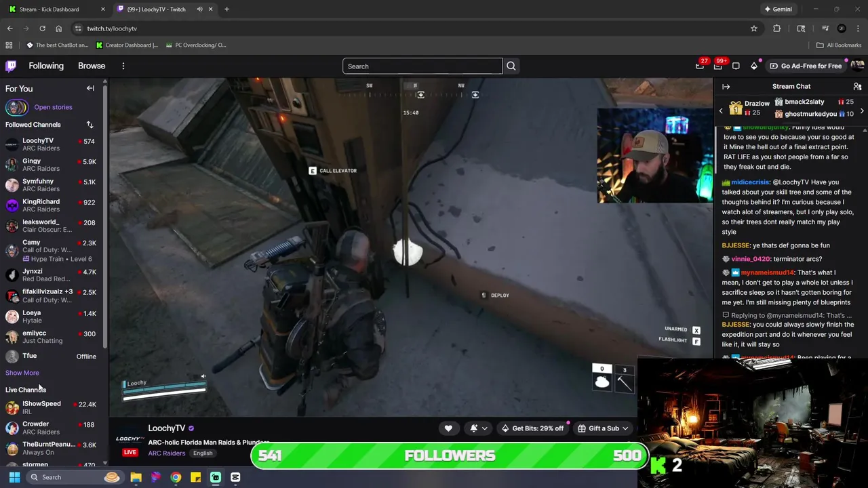Click the search magnifier button
868x488 pixels.
click(511, 66)
